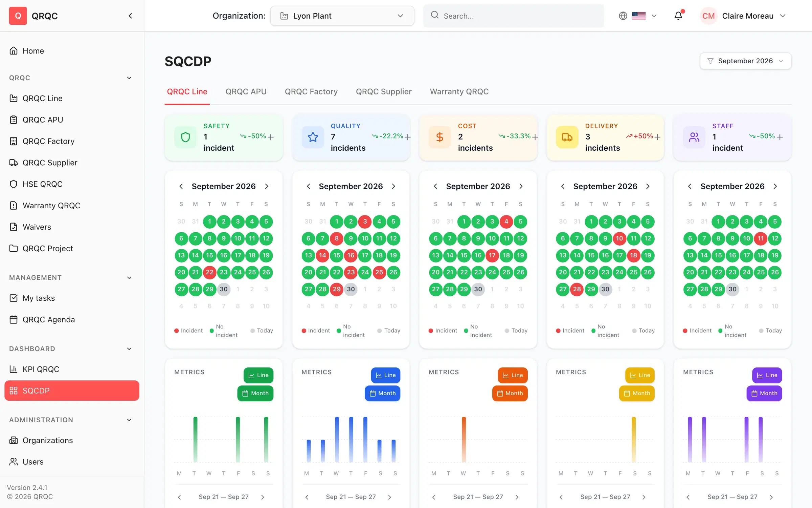Open Organizations in the sidebar
The image size is (812, 508).
72,440
